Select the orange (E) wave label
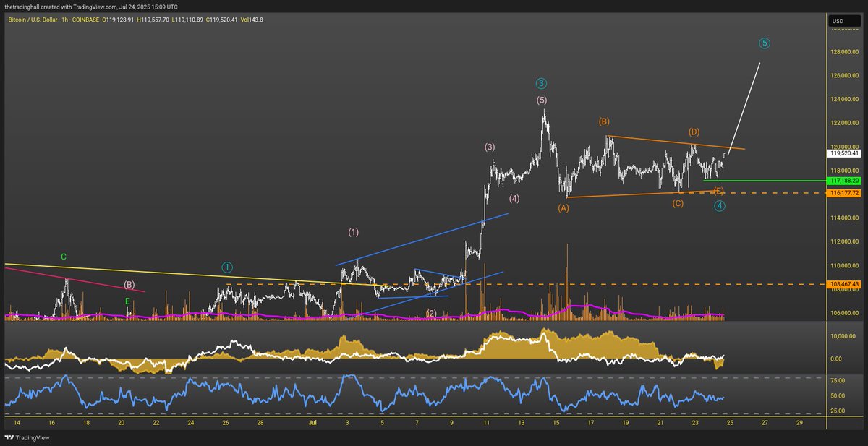Viewport: 868px width, 446px height. pos(718,191)
